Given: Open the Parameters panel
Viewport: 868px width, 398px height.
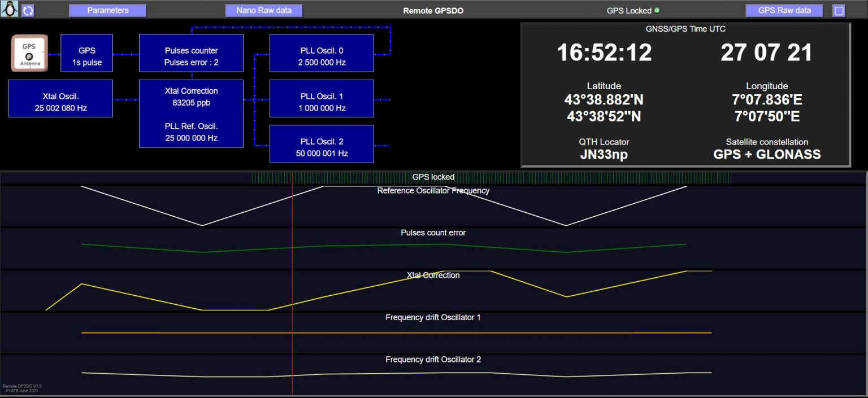Looking at the screenshot, I should click(107, 10).
